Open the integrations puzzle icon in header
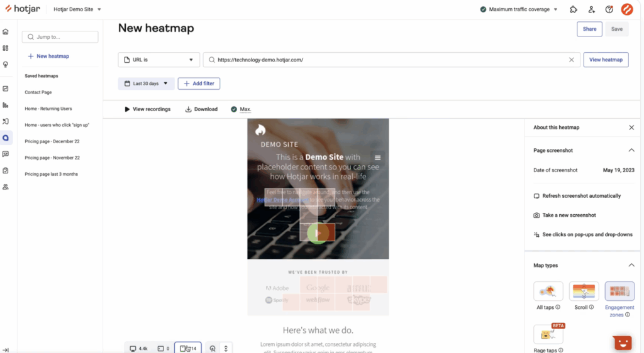 tap(574, 9)
